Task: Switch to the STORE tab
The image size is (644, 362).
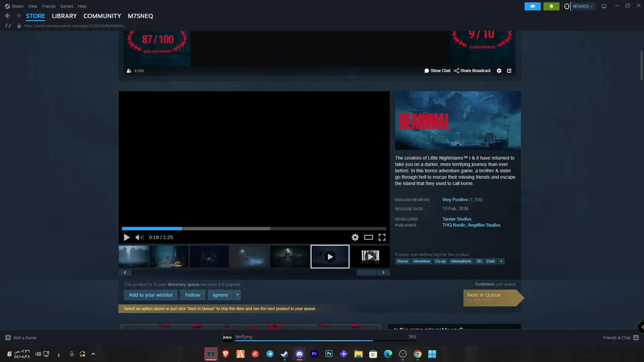Action: point(35,16)
